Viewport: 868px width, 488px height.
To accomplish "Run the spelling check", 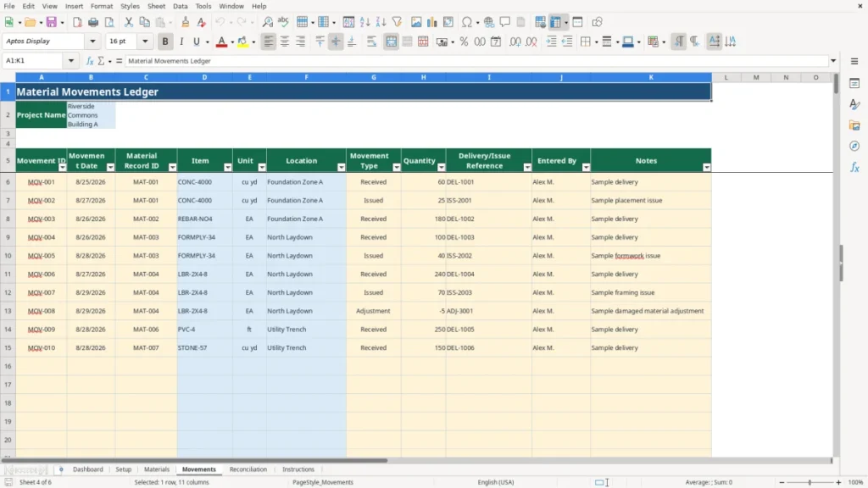I will pos(283,22).
